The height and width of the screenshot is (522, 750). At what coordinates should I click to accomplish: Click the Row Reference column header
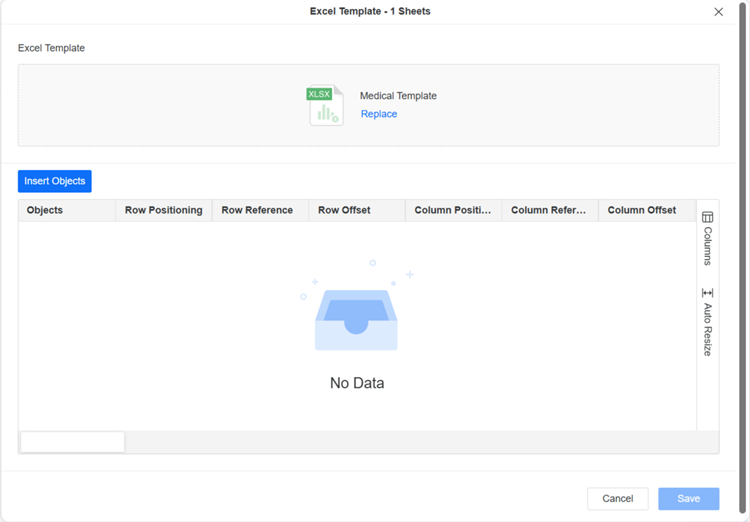pos(257,211)
